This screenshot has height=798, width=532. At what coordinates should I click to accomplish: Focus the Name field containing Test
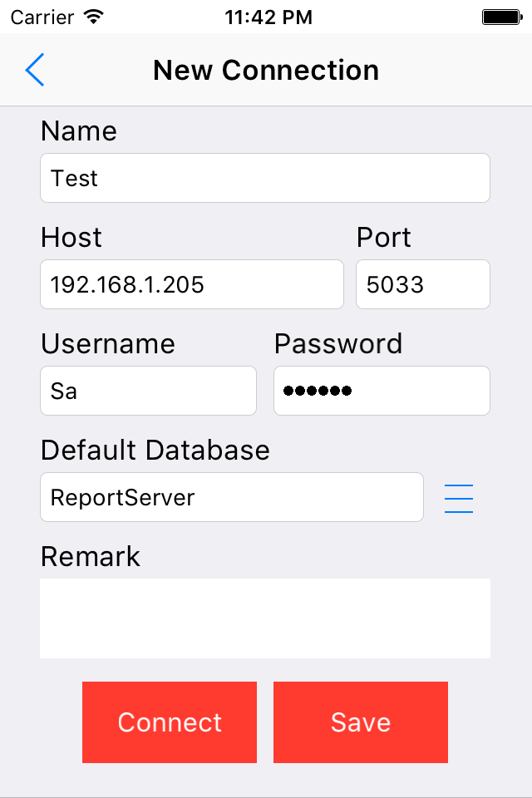tap(265, 178)
